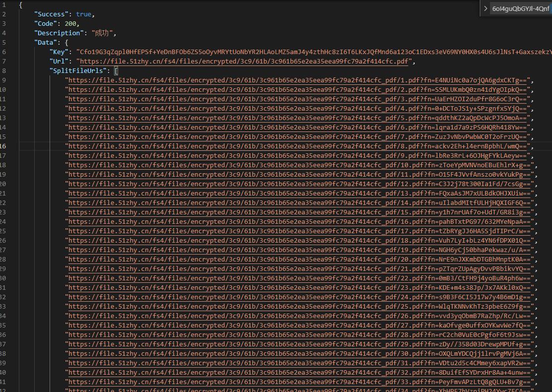Select line number 16 in the gutter
Viewport: 552px width, 392px height.
tap(3, 146)
